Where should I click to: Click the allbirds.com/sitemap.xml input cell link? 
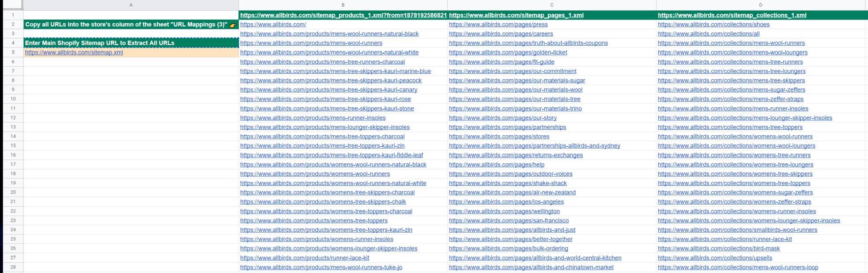[74, 52]
